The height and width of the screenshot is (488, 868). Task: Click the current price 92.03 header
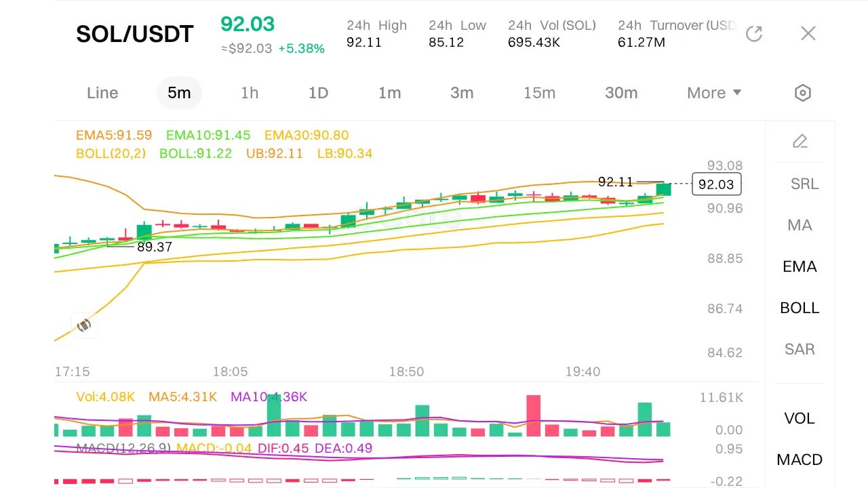pos(248,24)
